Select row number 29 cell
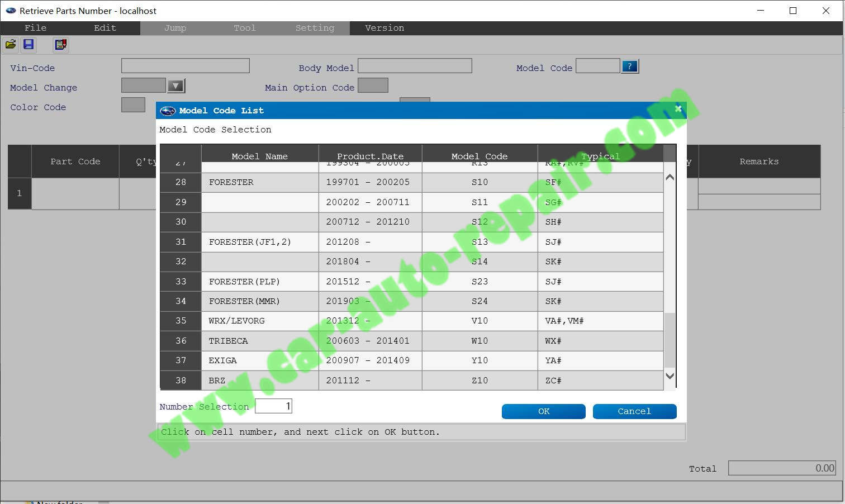The height and width of the screenshot is (504, 845). [x=181, y=202]
